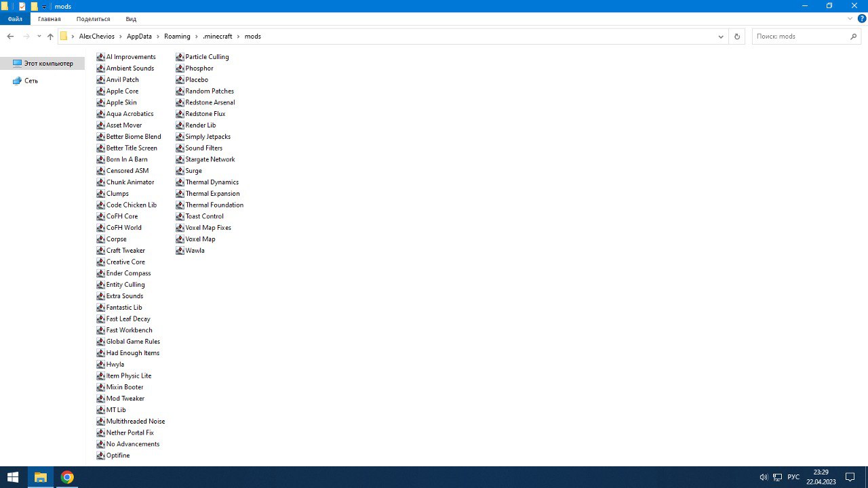Click the volume speaker tray icon
Image resolution: width=868 pixels, height=488 pixels.
[764, 477]
